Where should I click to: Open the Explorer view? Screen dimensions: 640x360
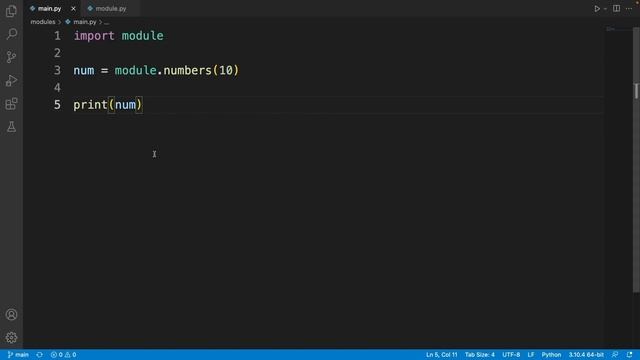11,11
